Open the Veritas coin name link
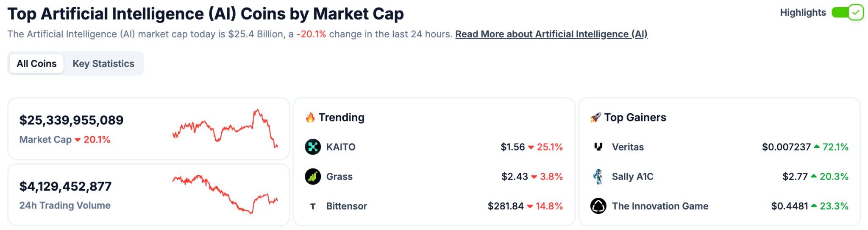Image resolution: width=868 pixels, height=230 pixels. coord(628,147)
